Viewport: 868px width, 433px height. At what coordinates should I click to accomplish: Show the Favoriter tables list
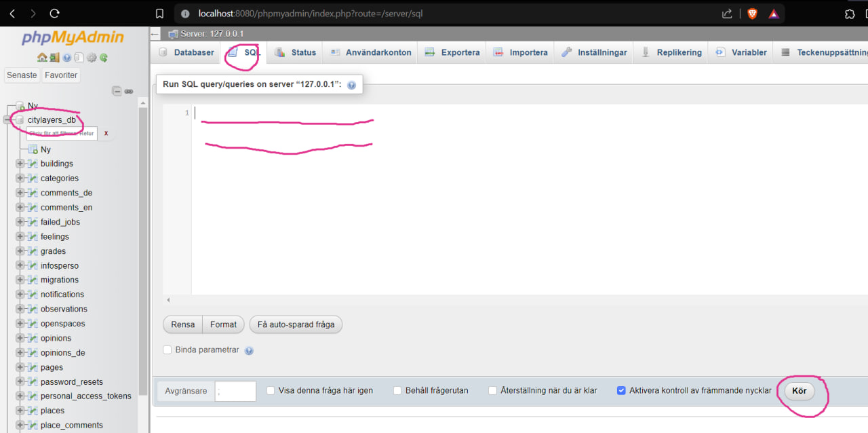61,75
